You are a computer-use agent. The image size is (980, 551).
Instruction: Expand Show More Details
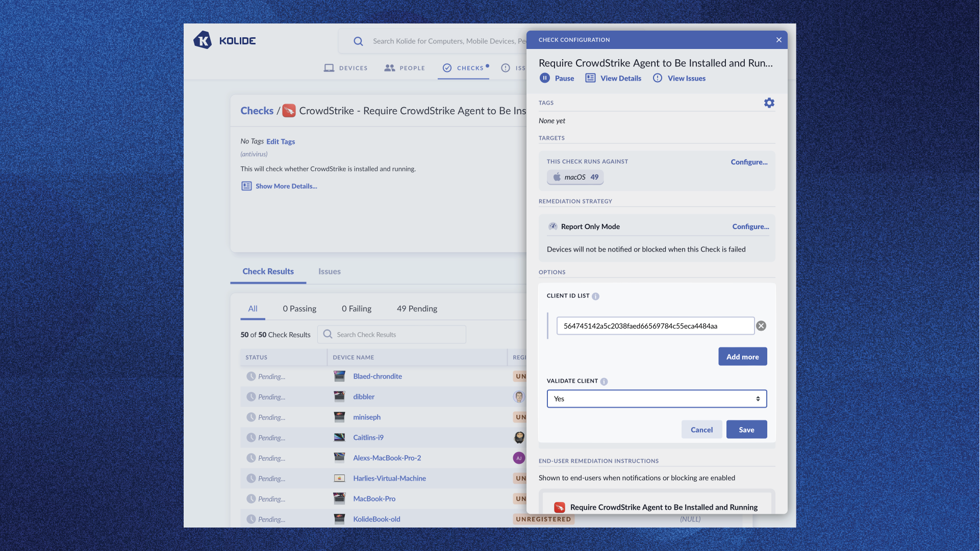tap(286, 186)
